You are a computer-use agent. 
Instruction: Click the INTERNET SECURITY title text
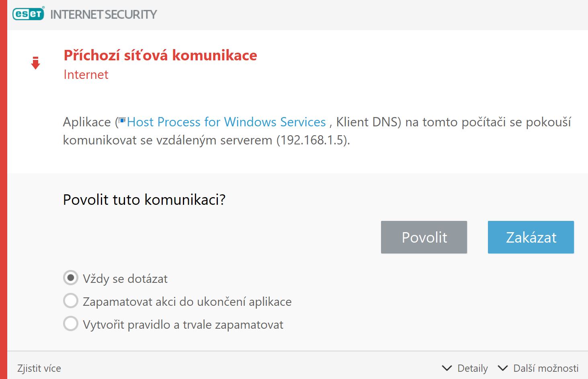click(x=103, y=14)
